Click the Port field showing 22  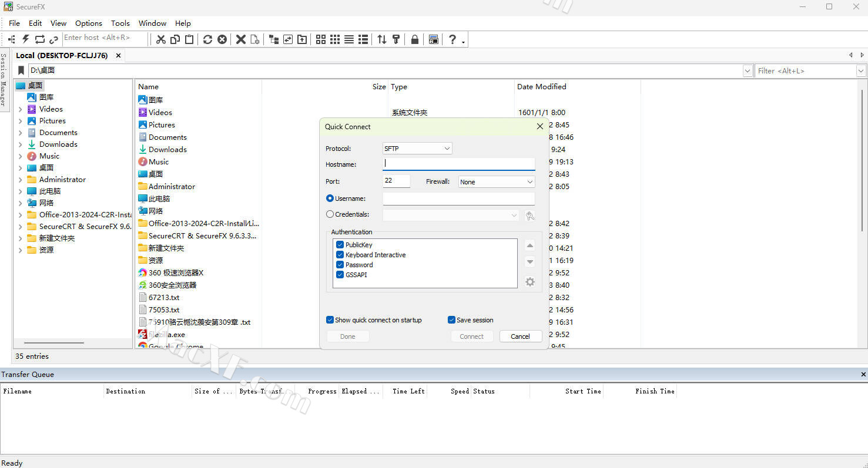397,181
